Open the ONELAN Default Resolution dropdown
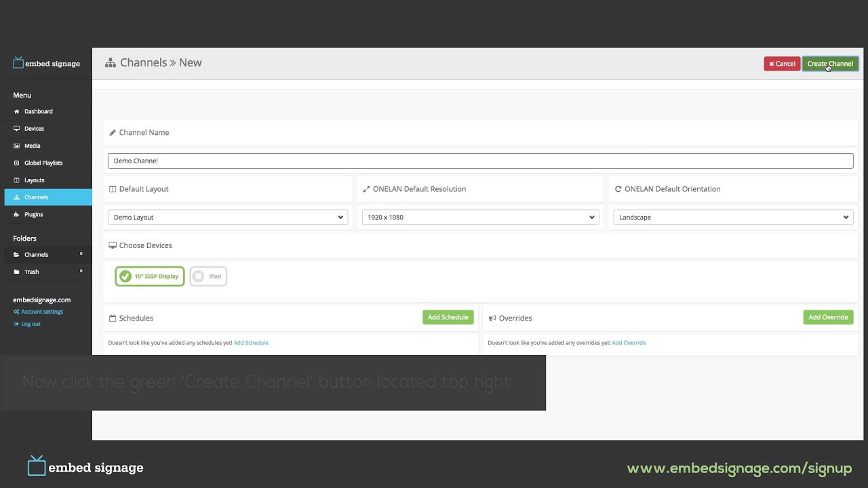Viewport: 868px width, 488px height. point(480,217)
